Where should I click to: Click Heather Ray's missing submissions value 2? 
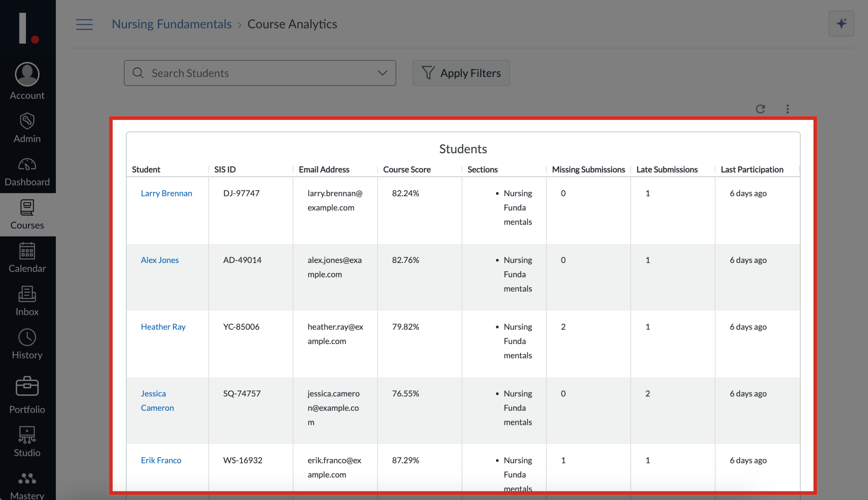click(563, 327)
